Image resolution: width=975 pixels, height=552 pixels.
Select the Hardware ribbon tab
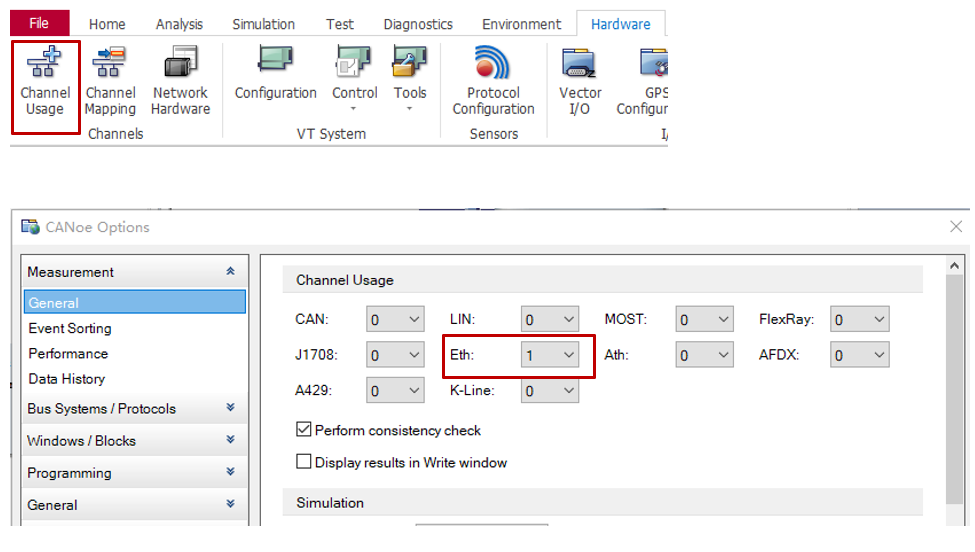[621, 24]
